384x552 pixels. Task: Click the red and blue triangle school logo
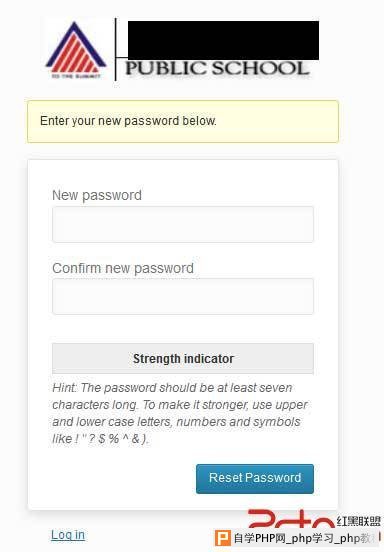pos(76,48)
